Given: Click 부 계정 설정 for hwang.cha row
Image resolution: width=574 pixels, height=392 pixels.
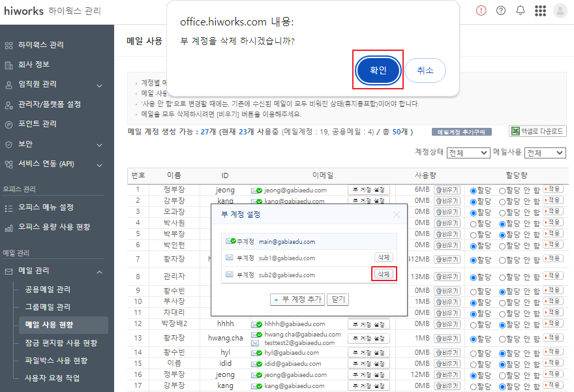Looking at the screenshot, I should [369, 339].
